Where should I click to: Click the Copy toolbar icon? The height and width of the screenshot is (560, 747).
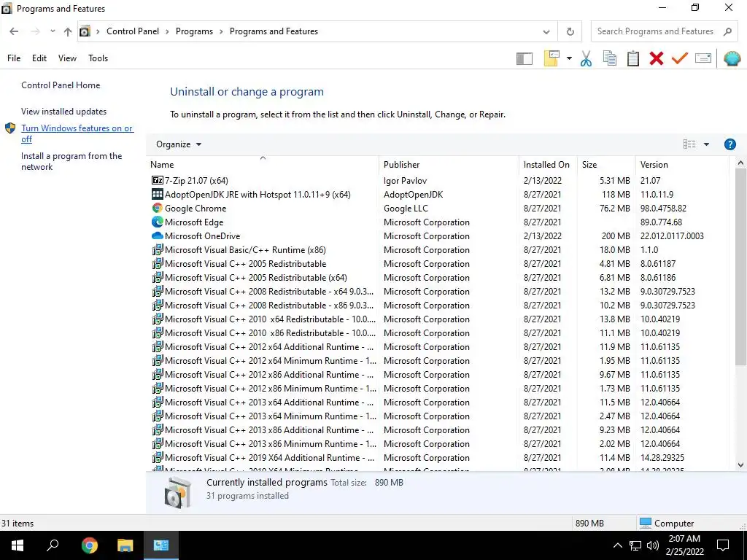coord(609,58)
